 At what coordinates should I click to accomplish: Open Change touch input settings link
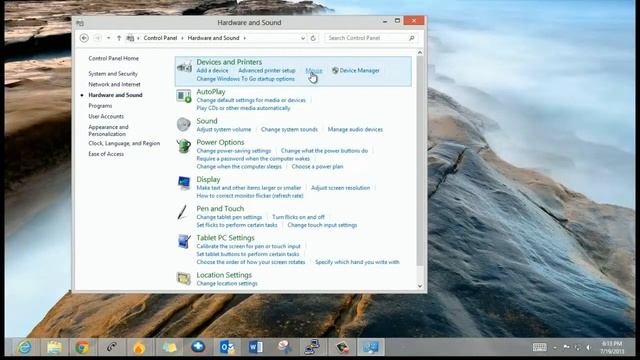[322, 225]
